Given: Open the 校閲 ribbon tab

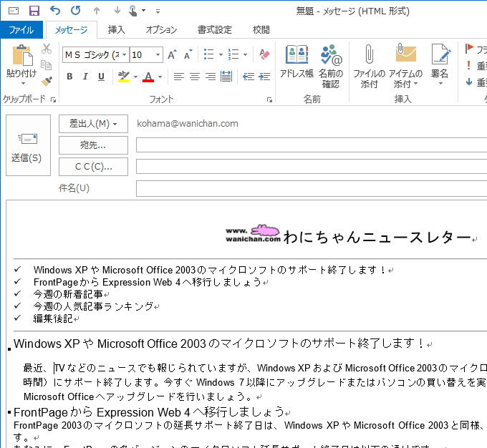Looking at the screenshot, I should pos(261,30).
